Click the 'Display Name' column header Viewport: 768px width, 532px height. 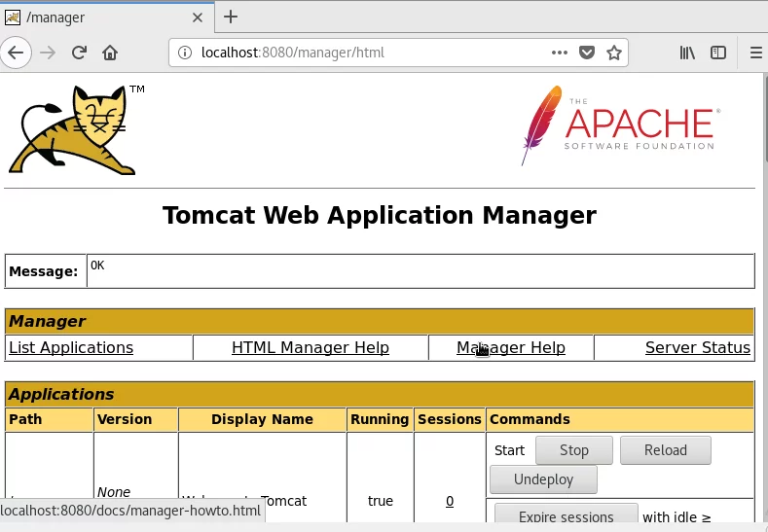coord(262,419)
